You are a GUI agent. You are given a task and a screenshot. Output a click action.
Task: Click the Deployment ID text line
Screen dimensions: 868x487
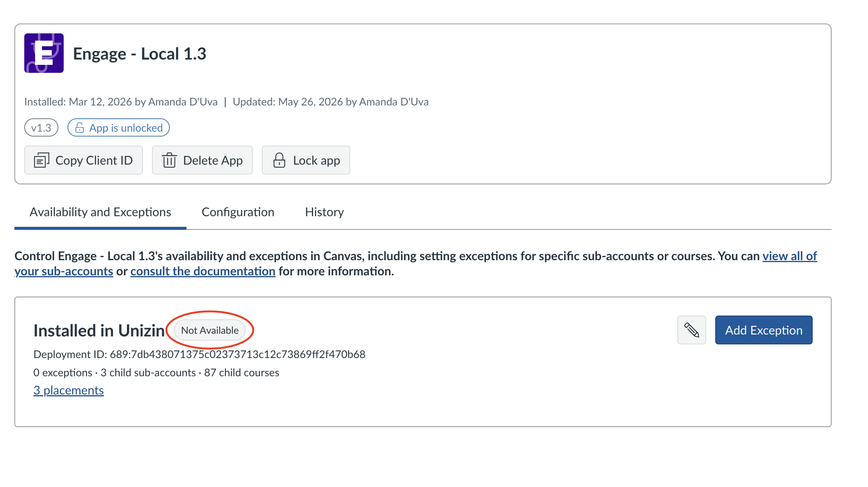pyautogui.click(x=199, y=354)
